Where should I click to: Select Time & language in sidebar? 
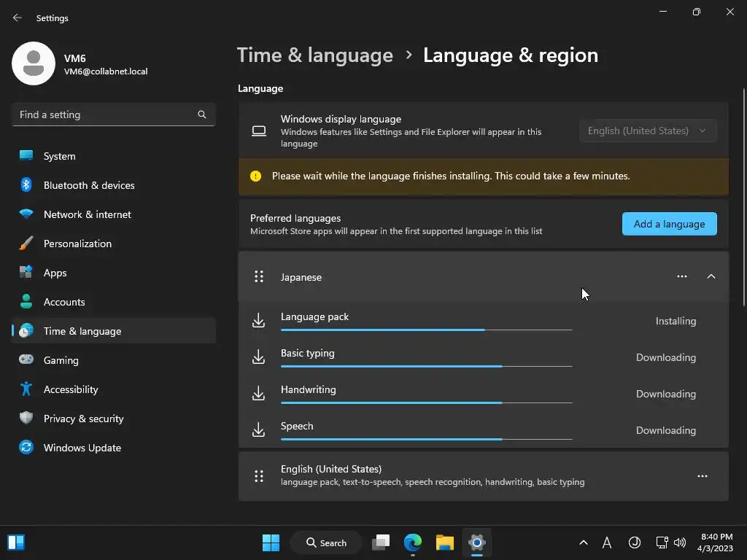[114, 330]
